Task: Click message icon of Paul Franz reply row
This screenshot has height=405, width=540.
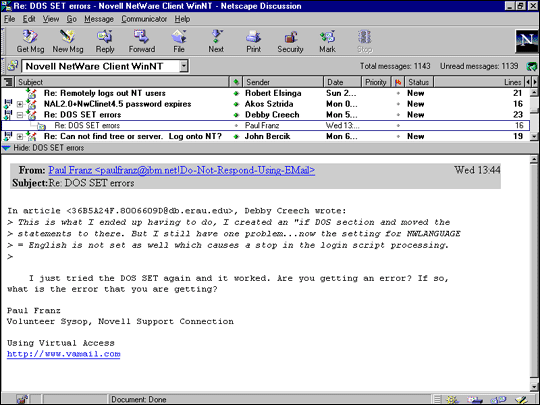Action: click(x=41, y=126)
